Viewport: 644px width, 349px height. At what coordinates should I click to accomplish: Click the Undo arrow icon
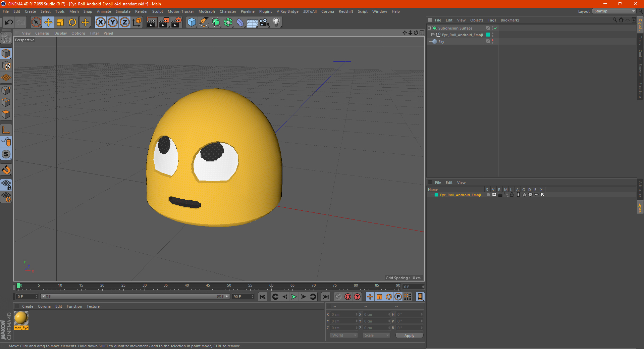pyautogui.click(x=9, y=22)
